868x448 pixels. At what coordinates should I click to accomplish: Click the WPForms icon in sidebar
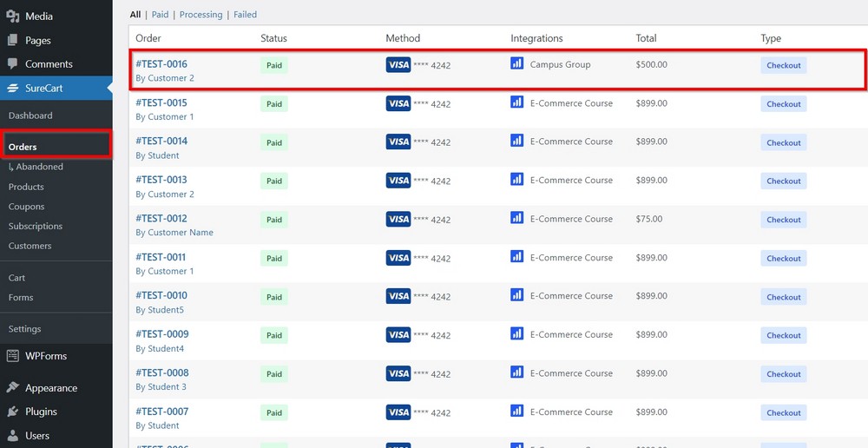coord(13,355)
